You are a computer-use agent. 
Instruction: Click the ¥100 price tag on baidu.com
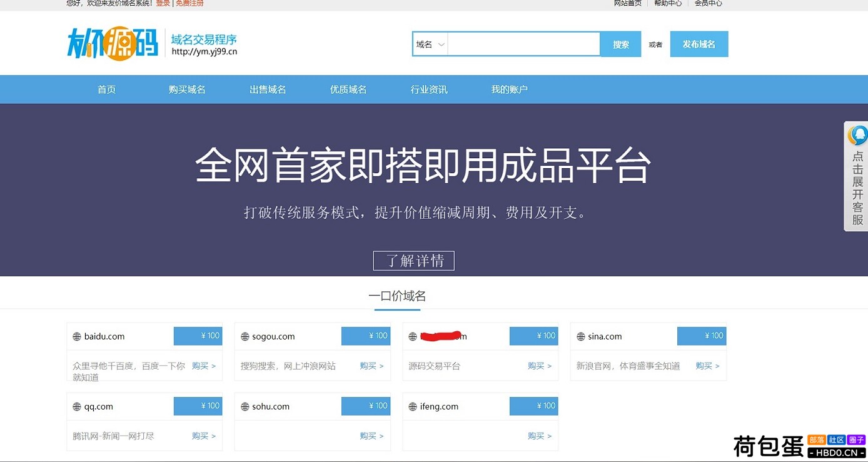tap(198, 336)
